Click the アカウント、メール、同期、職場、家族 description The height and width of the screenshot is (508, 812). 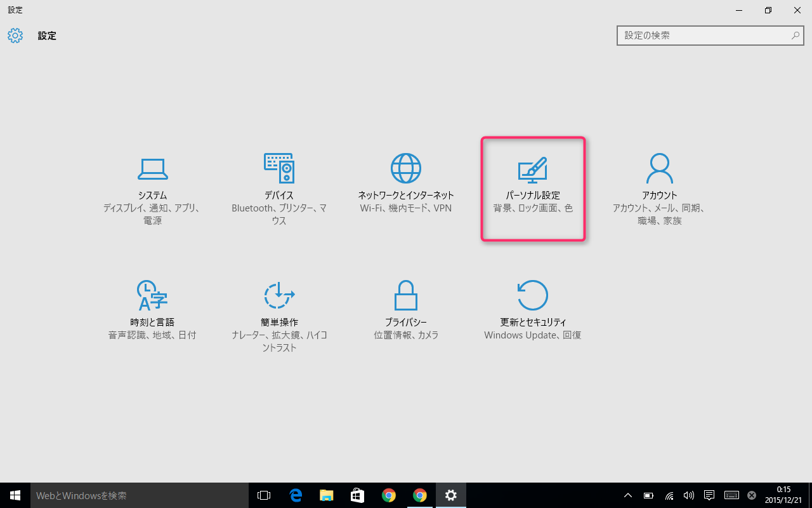660,215
